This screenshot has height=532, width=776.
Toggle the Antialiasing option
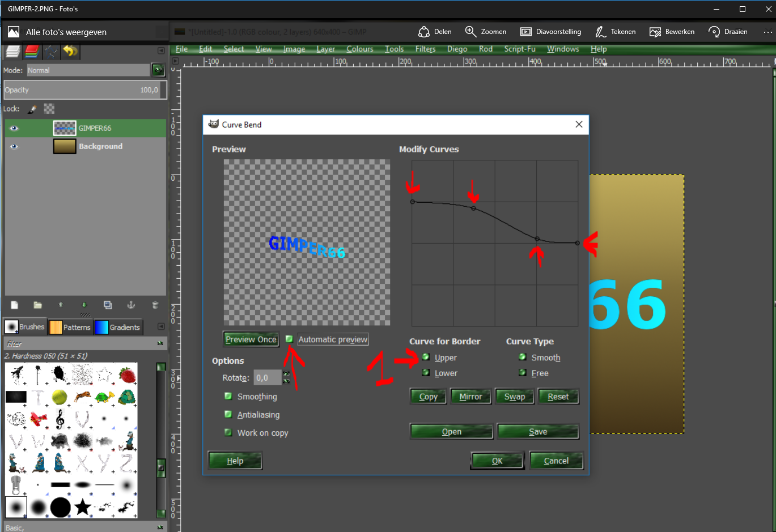point(228,414)
